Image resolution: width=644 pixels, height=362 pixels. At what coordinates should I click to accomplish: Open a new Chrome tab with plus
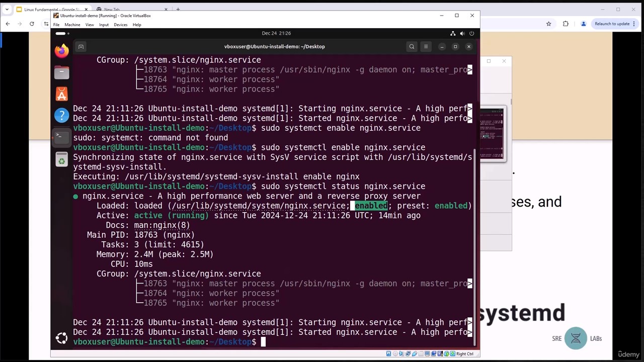pos(178,9)
